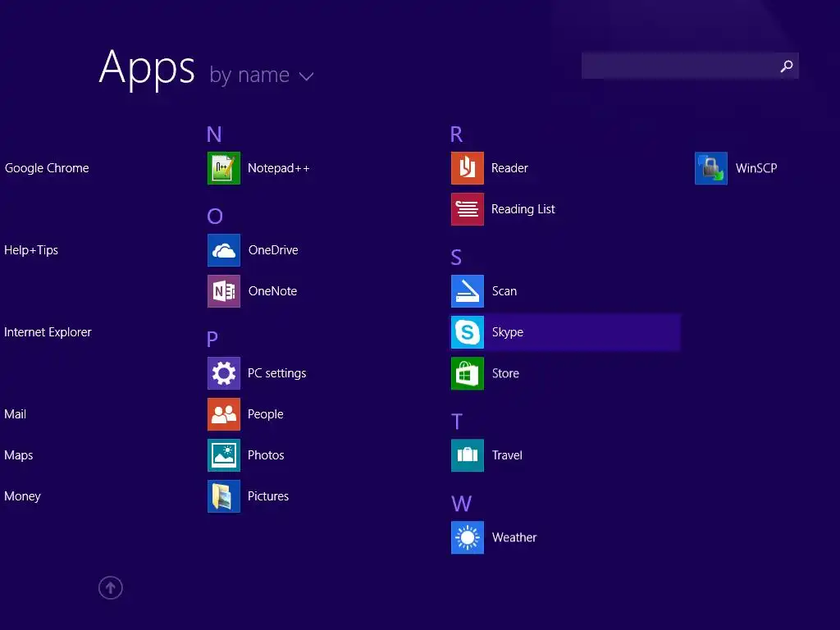
Task: Click the 'Travel' label text
Action: (x=507, y=454)
